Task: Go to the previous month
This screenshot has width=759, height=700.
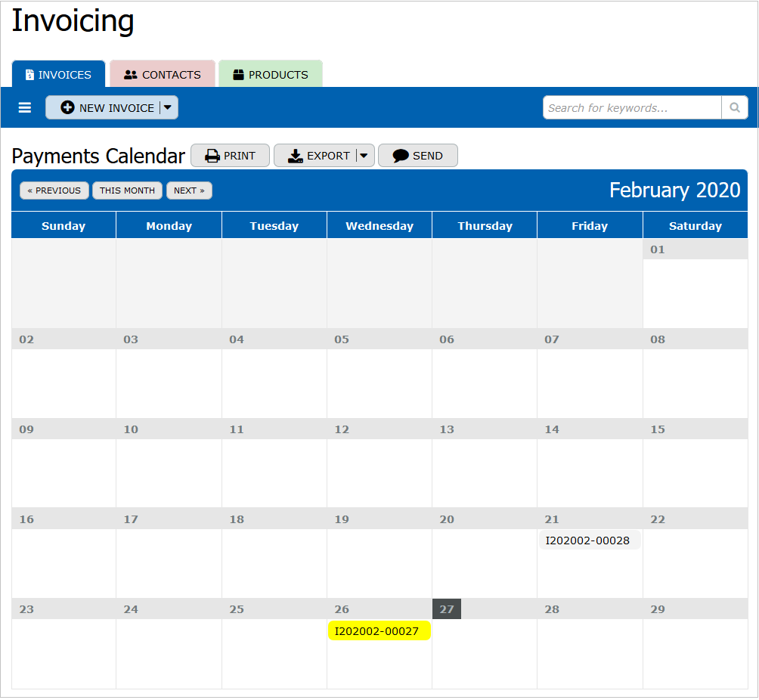Action: (x=54, y=190)
